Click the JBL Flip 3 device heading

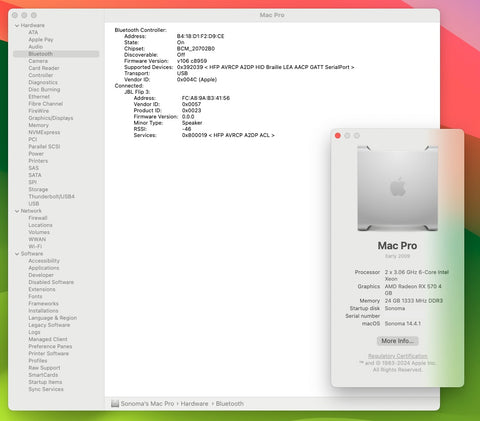(x=137, y=92)
